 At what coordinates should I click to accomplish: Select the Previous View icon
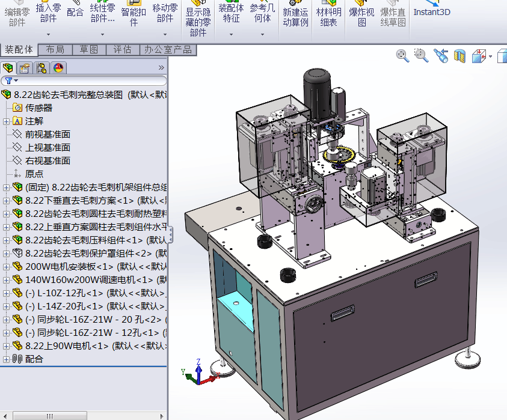click(441, 56)
